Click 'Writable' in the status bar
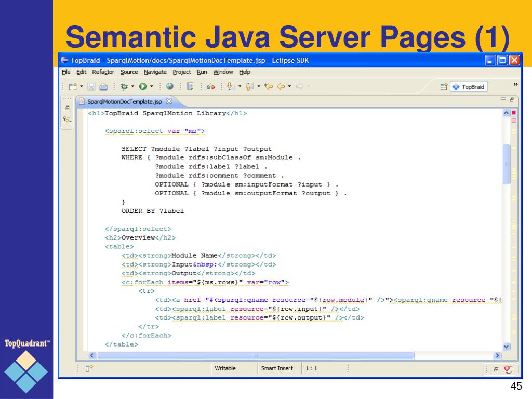The height and width of the screenshot is (399, 532). coord(225,368)
